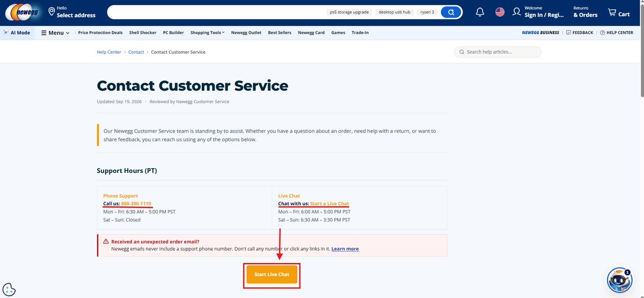Click the cookie preferences icon

click(9, 289)
